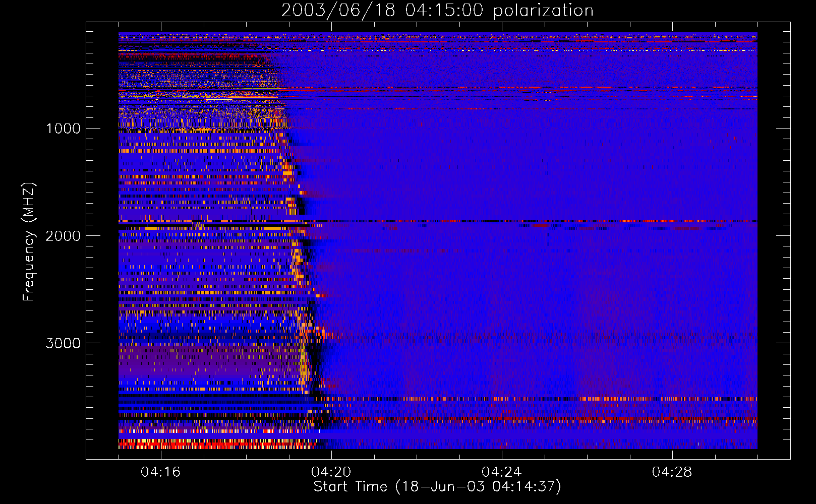This screenshot has width=816, height=504.
Task: Click the '04:24' time axis label
Action: [x=502, y=472]
